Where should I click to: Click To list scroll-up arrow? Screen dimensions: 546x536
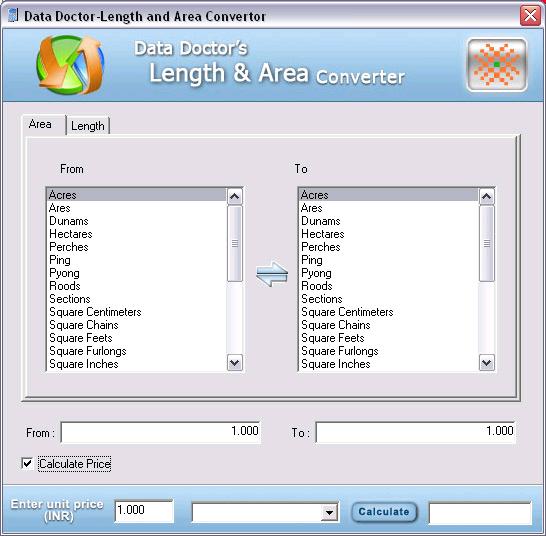[486, 197]
